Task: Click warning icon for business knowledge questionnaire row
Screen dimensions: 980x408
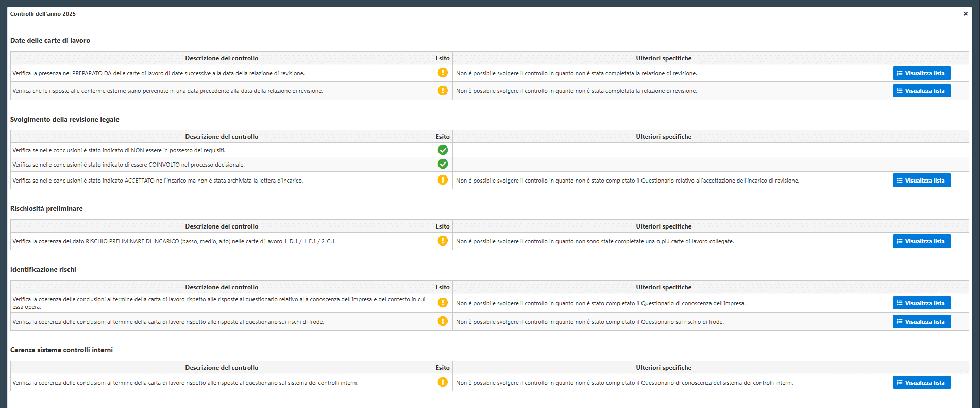Action: pyautogui.click(x=442, y=303)
